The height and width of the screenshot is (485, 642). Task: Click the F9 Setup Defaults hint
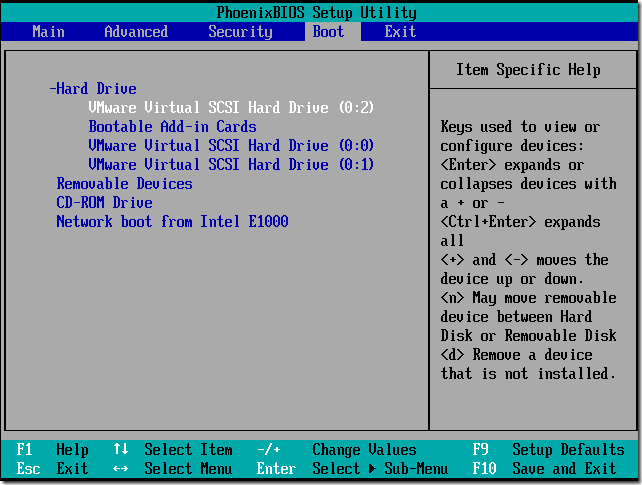pos(548,449)
